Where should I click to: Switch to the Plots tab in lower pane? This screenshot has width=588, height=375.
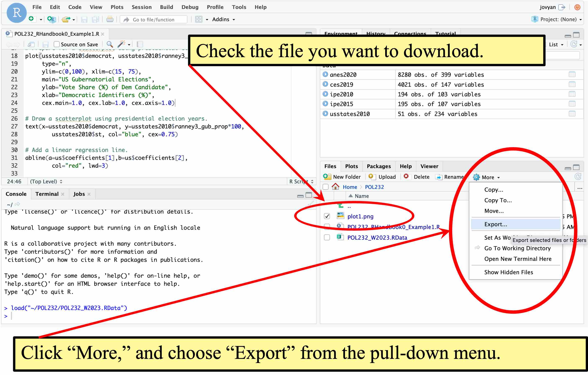[351, 166]
